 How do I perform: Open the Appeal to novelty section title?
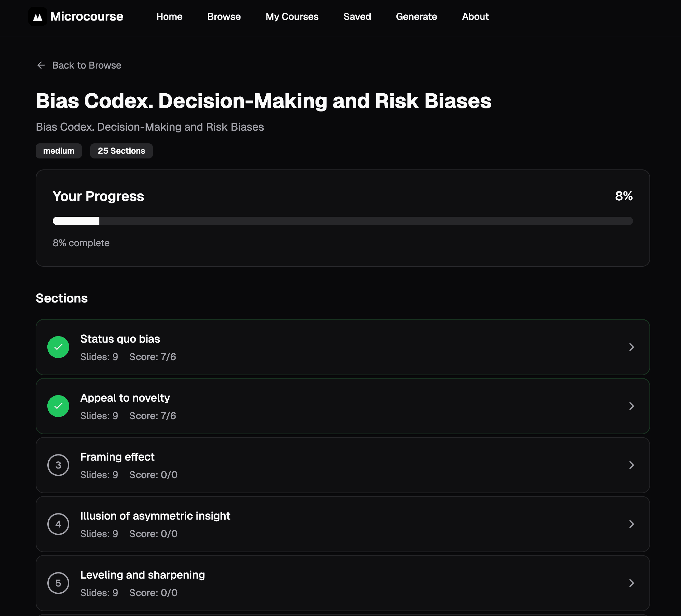[x=125, y=398]
